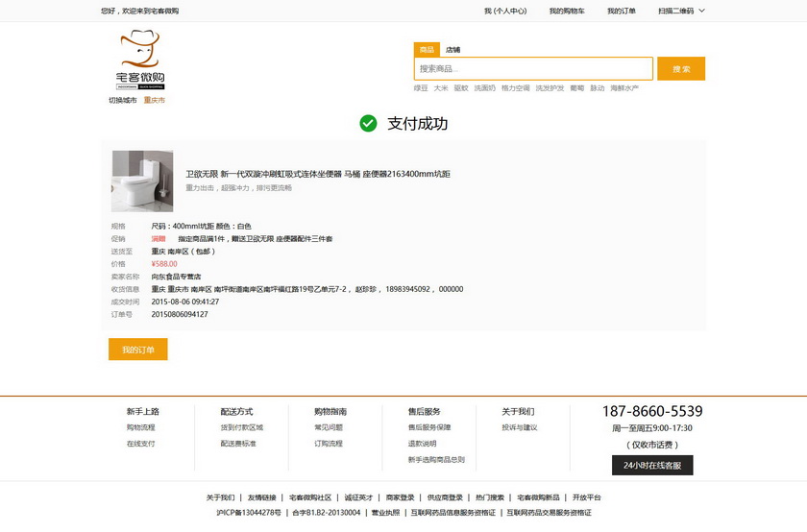
Task: Open 关于我们 in bottom link bar
Action: tap(220, 497)
